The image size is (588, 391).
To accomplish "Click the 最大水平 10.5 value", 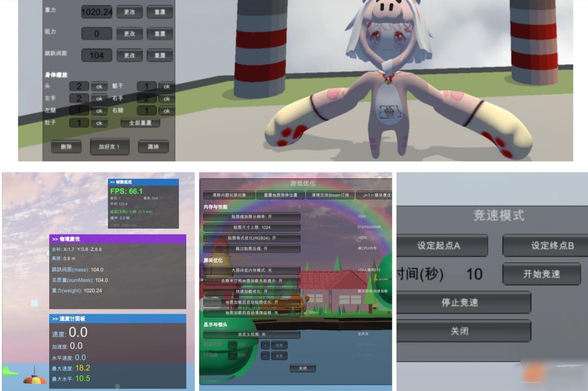I will [x=83, y=379].
